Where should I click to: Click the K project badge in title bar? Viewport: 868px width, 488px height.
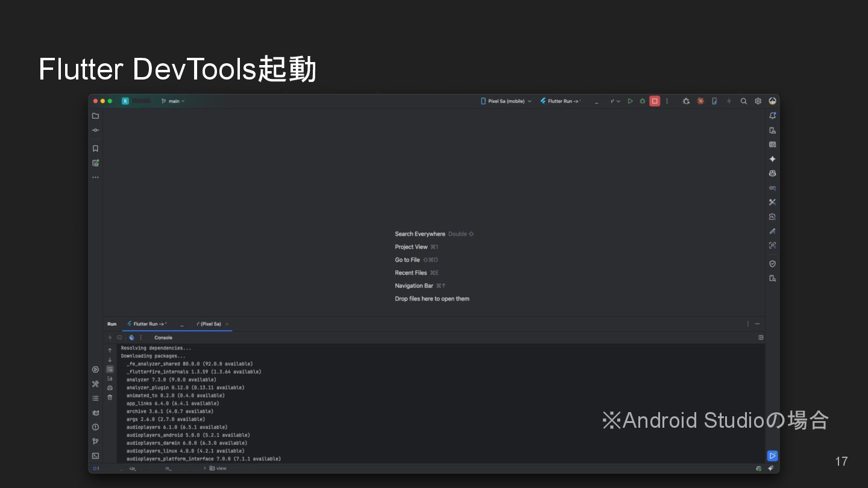coord(125,101)
